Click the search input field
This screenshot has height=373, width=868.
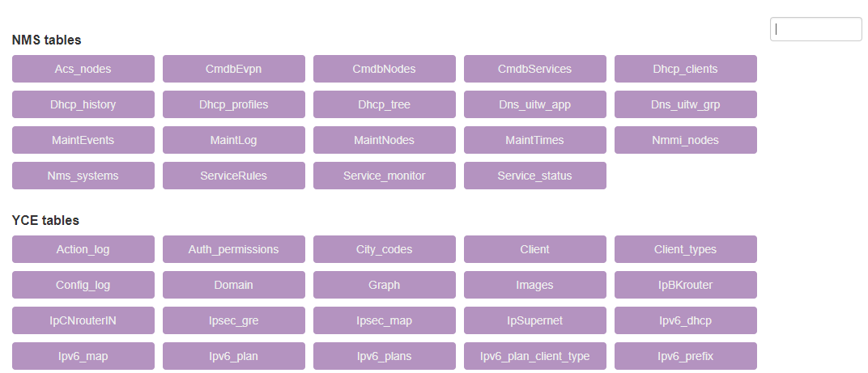point(815,29)
